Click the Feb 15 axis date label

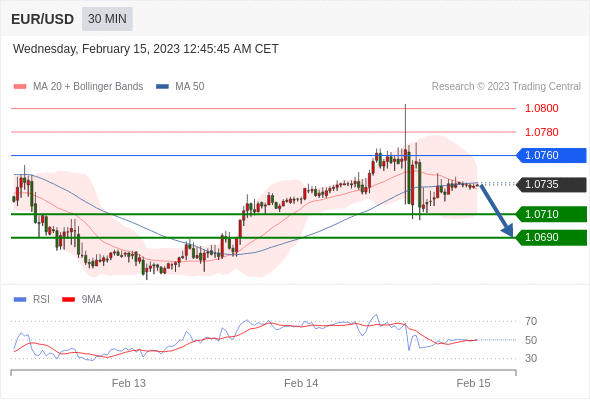tap(473, 383)
